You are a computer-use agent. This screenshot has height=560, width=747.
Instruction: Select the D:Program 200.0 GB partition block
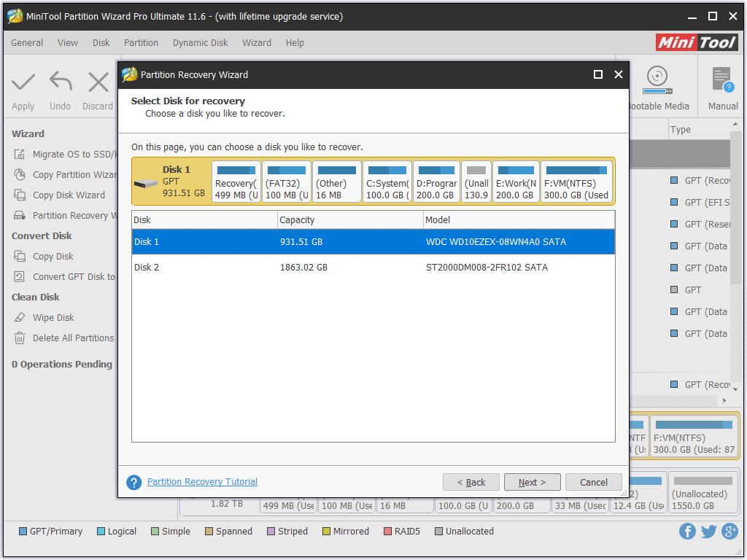point(436,182)
